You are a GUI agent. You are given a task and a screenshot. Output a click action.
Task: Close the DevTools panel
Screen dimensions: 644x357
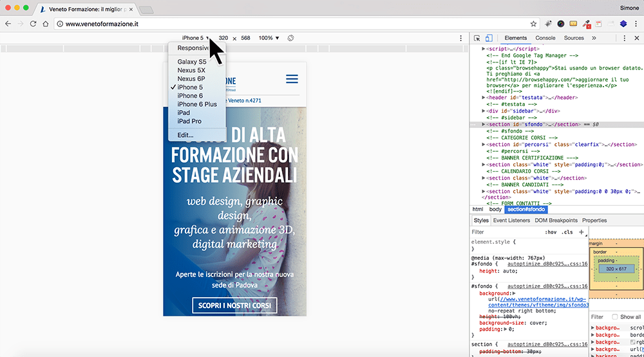[x=637, y=38]
